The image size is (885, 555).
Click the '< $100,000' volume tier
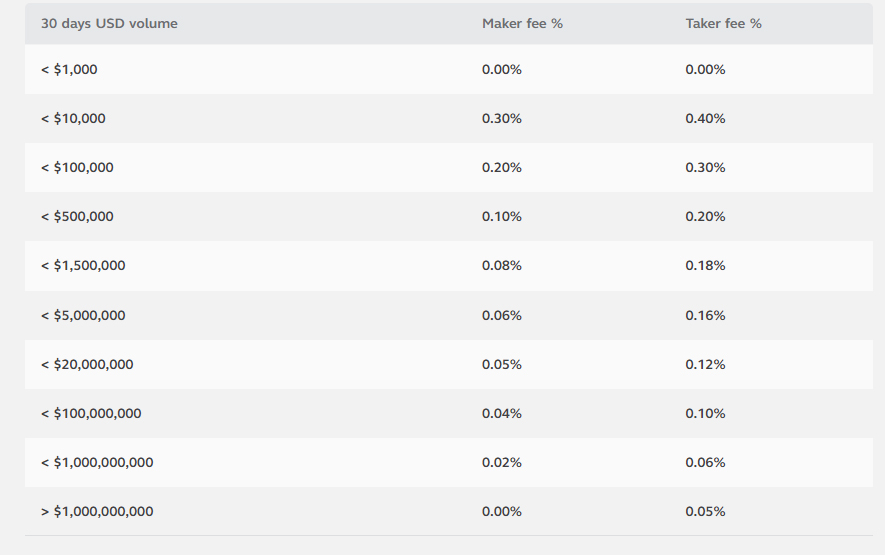[x=77, y=168]
